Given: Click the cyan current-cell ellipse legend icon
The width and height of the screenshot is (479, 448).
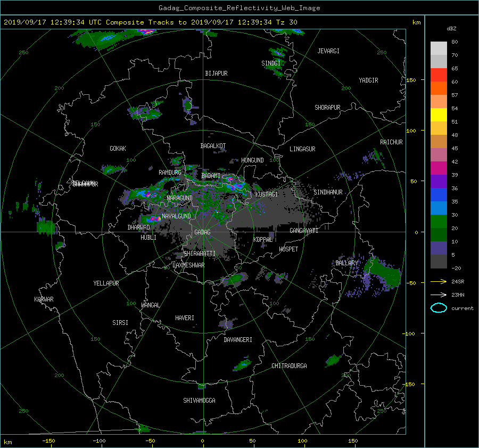Looking at the screenshot, I should click(439, 308).
